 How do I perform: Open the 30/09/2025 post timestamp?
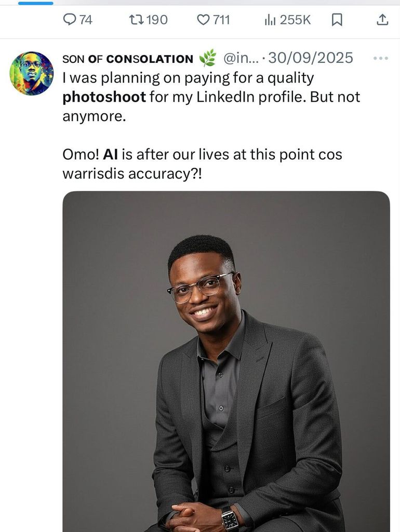[311, 58]
